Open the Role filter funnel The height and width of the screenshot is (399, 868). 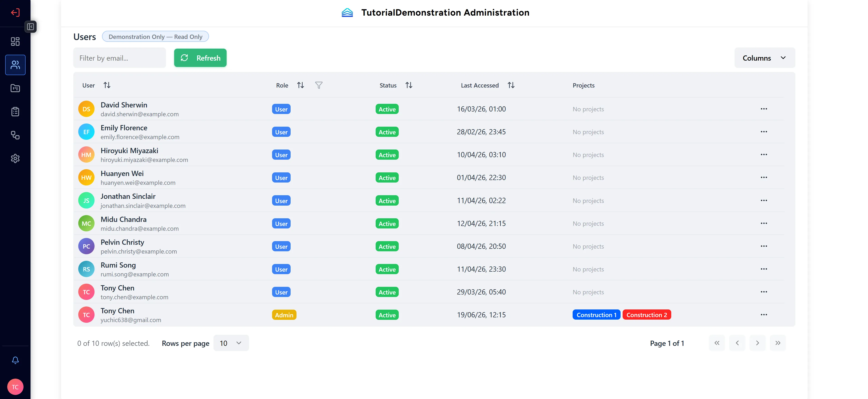(x=319, y=85)
